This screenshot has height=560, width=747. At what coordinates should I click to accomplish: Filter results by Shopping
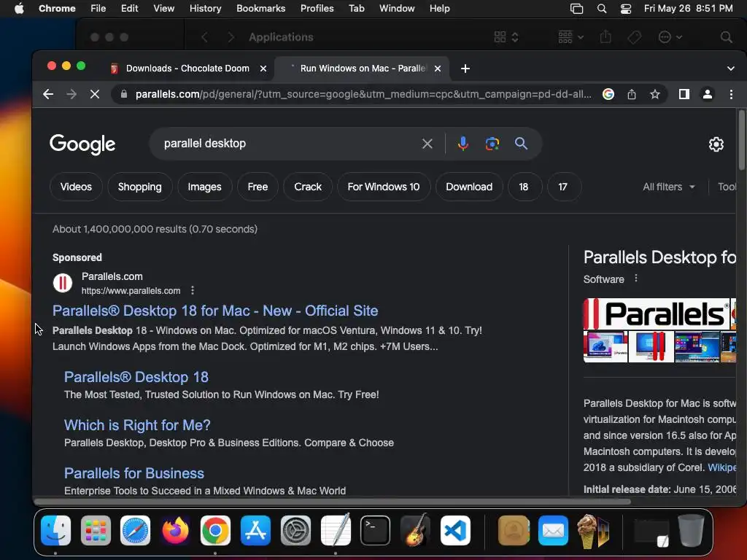[139, 187]
